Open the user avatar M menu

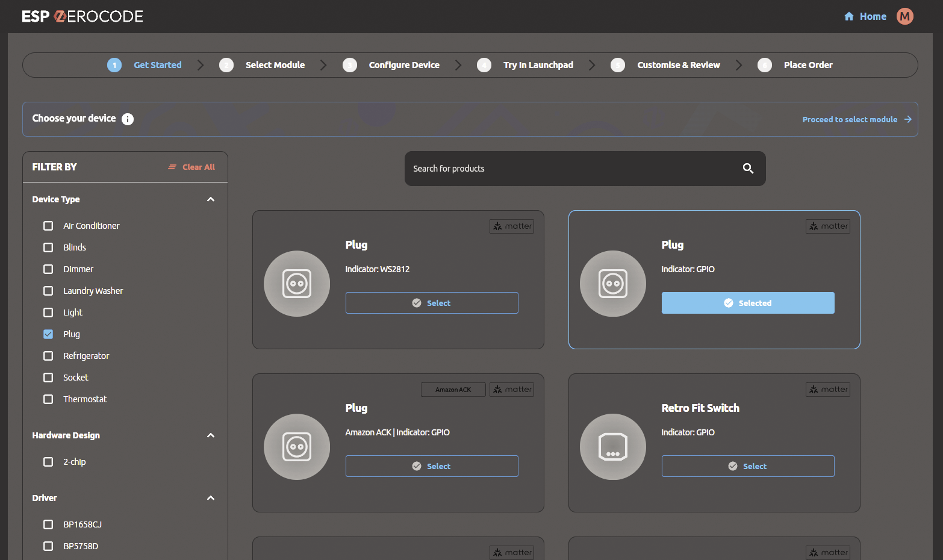(x=904, y=16)
